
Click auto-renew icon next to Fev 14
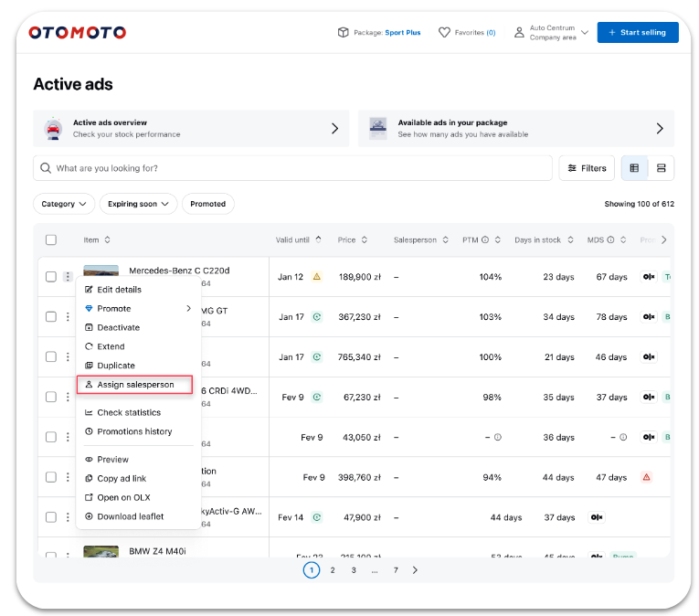click(316, 517)
